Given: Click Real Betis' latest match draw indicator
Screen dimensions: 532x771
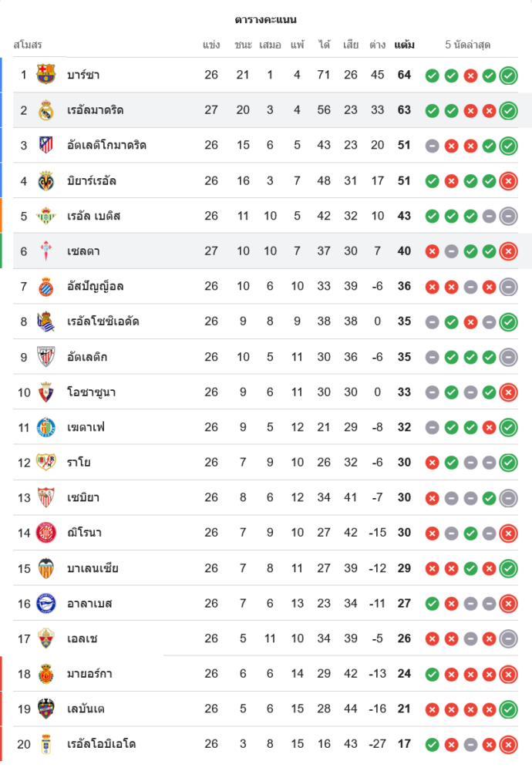Looking at the screenshot, I should point(508,216).
